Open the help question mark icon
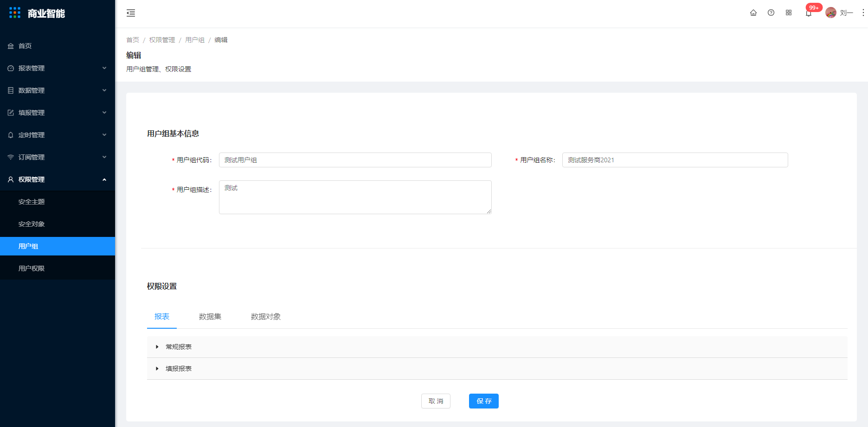The height and width of the screenshot is (427, 868). pos(771,13)
